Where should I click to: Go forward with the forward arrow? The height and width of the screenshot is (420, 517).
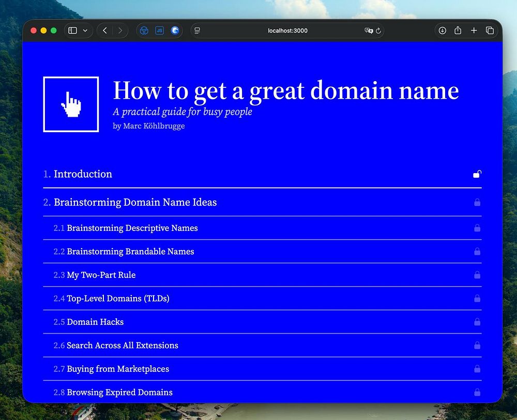120,30
